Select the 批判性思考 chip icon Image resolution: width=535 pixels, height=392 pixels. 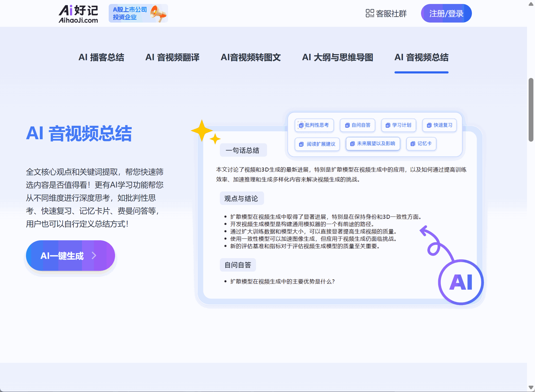[x=301, y=125]
